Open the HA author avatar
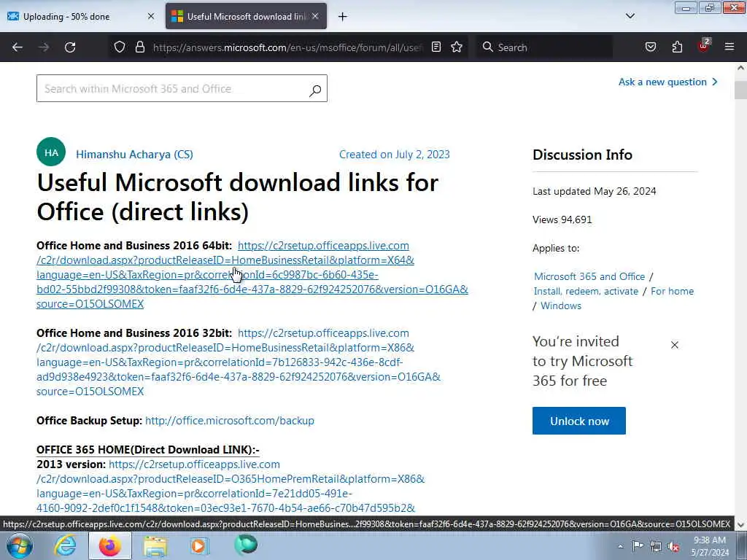The image size is (747, 560). coord(51,152)
